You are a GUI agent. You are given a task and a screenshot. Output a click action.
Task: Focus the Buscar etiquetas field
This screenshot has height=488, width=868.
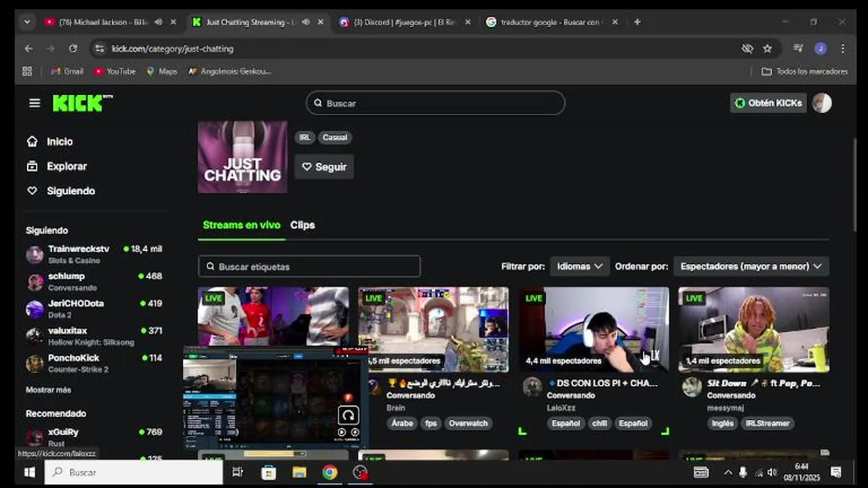(x=309, y=266)
